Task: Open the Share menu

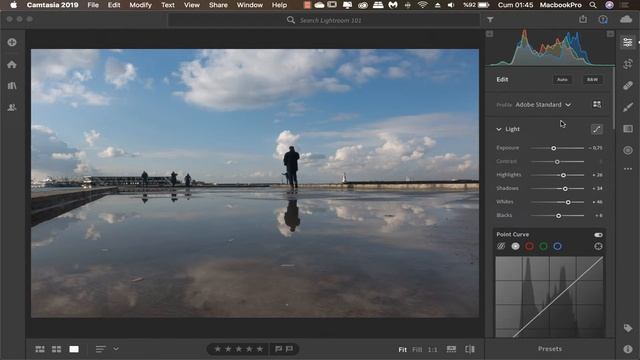Action: pos(218,5)
